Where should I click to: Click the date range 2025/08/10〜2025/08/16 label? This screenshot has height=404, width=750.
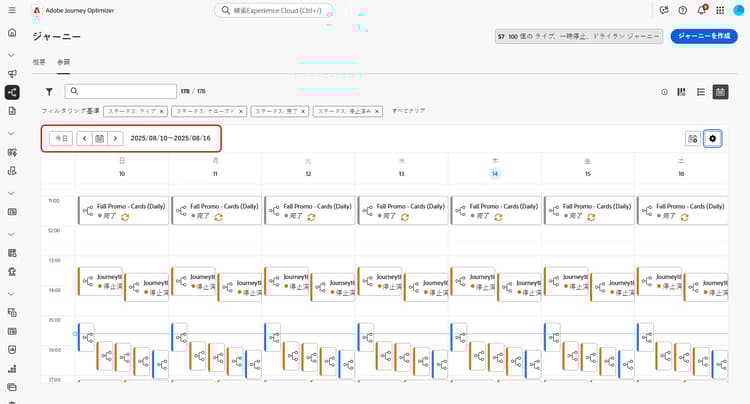170,138
